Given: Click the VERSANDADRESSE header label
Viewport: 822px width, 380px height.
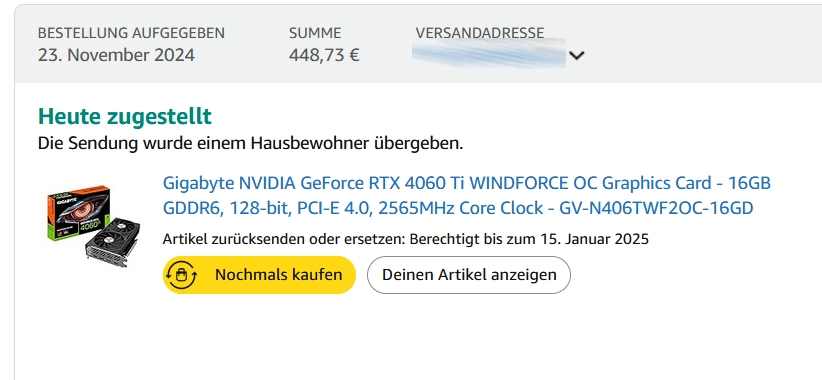Looking at the screenshot, I should pos(480,33).
